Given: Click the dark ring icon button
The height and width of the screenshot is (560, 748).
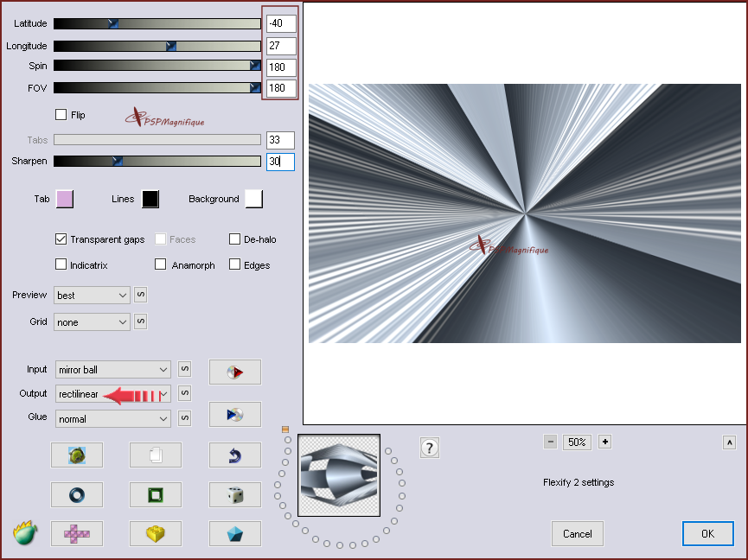Looking at the screenshot, I should pyautogui.click(x=76, y=494).
